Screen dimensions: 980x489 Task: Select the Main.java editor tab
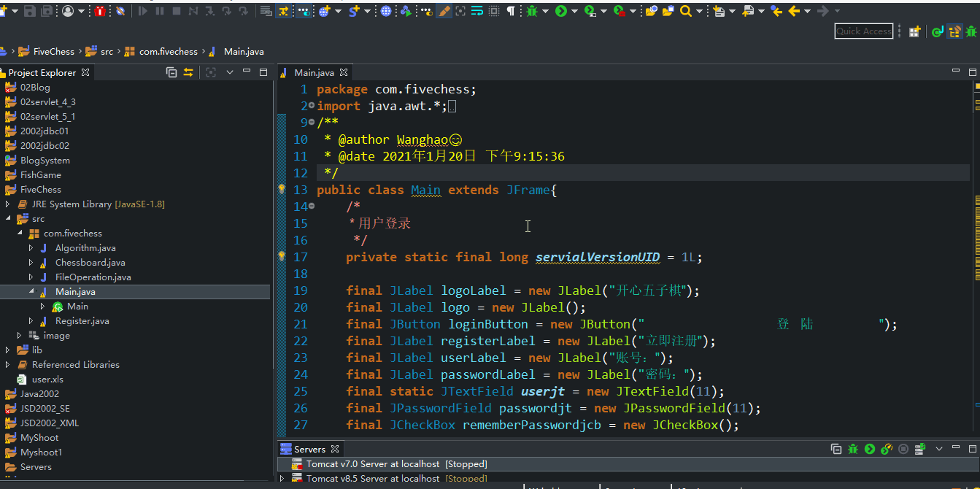[314, 72]
